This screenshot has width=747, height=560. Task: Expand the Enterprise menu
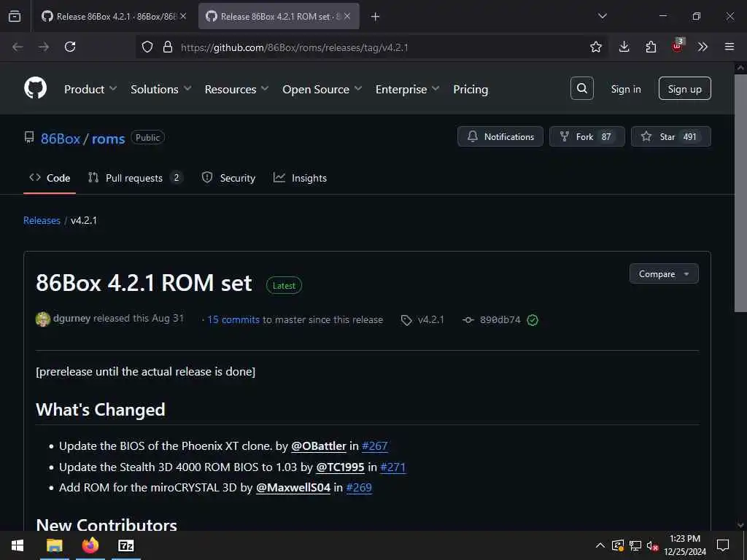(x=407, y=89)
